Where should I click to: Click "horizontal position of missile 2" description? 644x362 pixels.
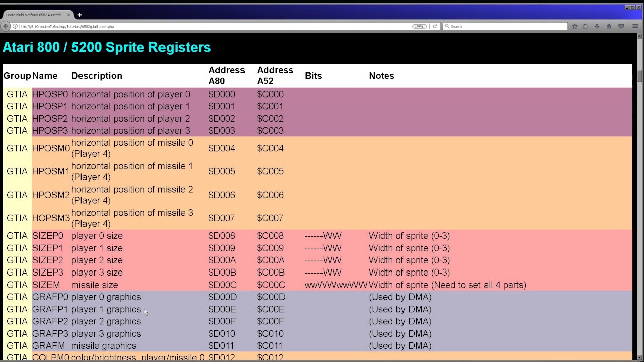click(132, 195)
